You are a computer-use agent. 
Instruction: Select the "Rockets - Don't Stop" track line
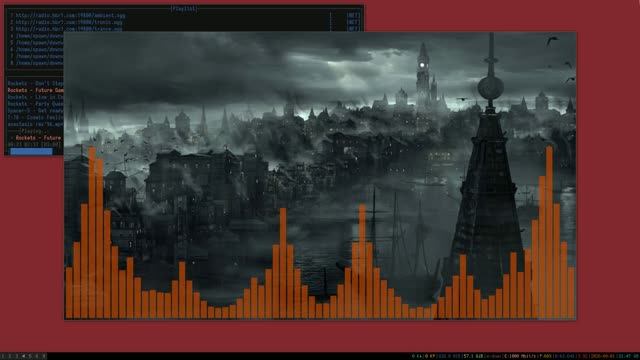(x=36, y=84)
